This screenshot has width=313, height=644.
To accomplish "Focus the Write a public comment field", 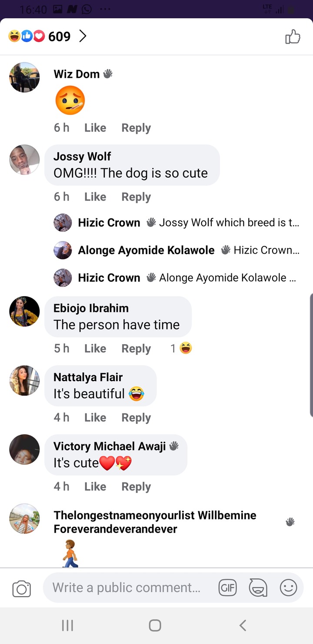I will [x=127, y=588].
